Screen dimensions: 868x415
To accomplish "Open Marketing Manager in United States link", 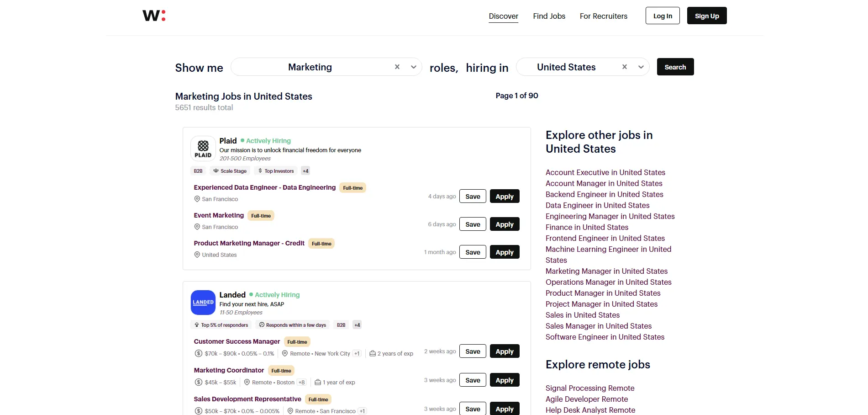I will 607,271.
